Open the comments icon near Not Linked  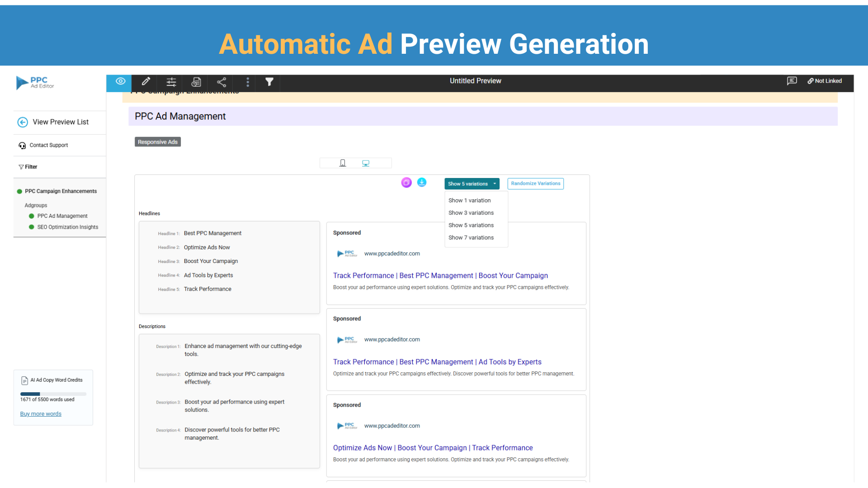click(x=792, y=81)
